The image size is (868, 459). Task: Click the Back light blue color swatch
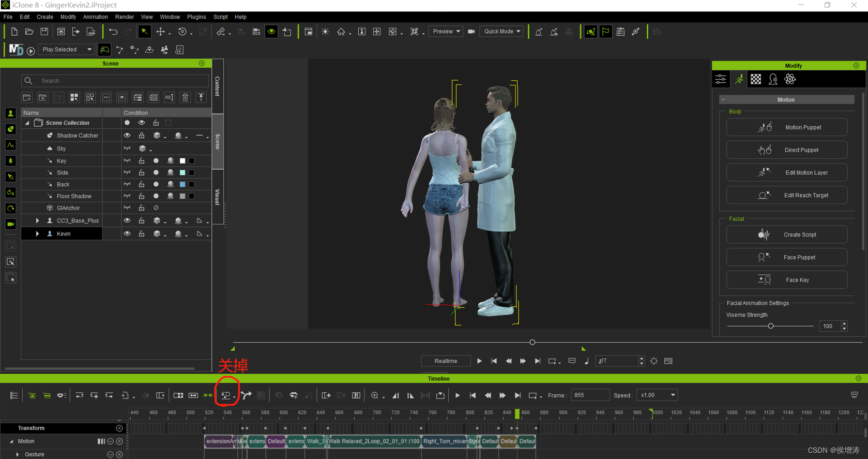coord(182,184)
